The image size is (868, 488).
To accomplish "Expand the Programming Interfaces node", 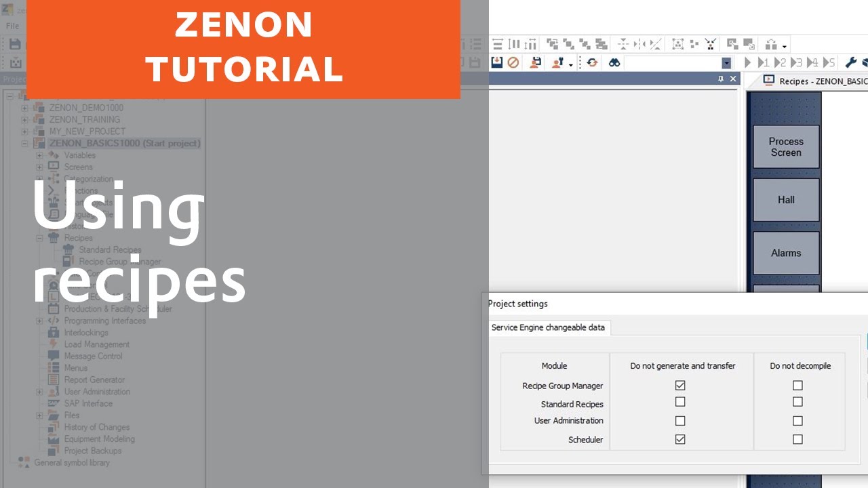I will coord(40,321).
